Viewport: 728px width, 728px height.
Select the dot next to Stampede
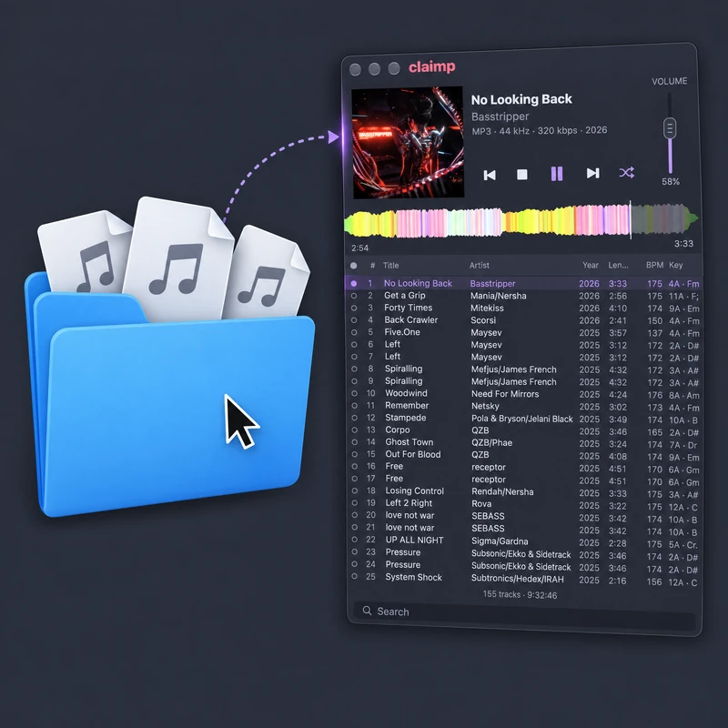click(354, 418)
